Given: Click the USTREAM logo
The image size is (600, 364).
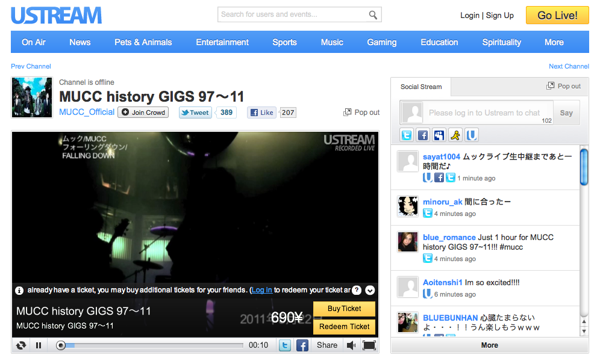Looking at the screenshot, I should pyautogui.click(x=56, y=15).
